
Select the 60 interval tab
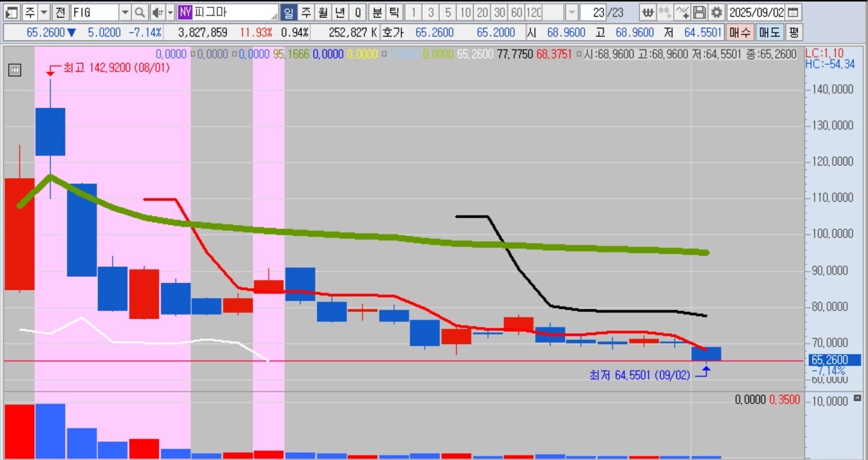[x=516, y=12]
